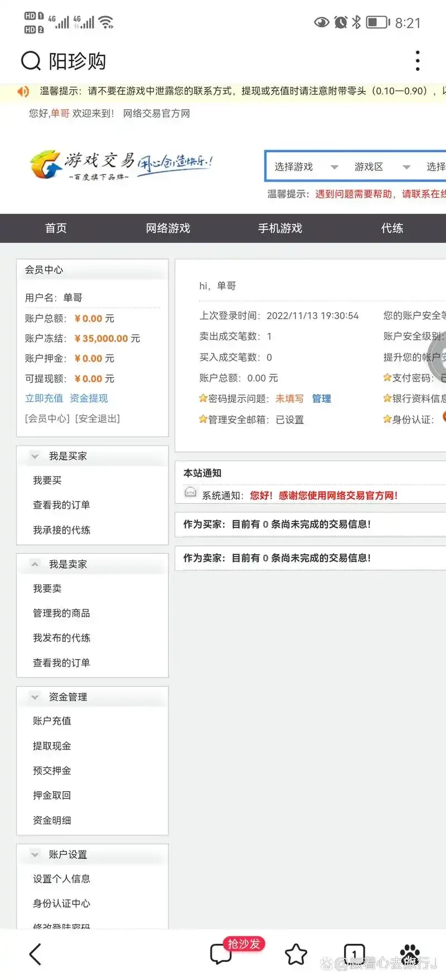Open the three-dot overflow menu

418,61
